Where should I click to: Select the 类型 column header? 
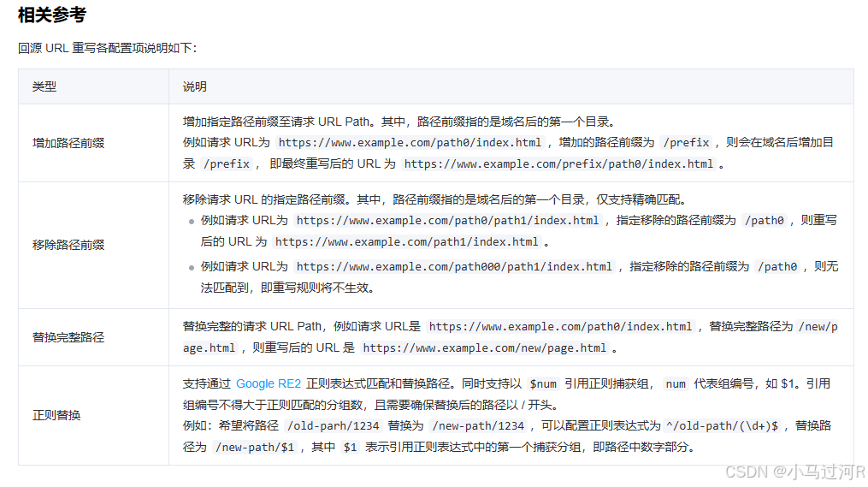tap(44, 86)
